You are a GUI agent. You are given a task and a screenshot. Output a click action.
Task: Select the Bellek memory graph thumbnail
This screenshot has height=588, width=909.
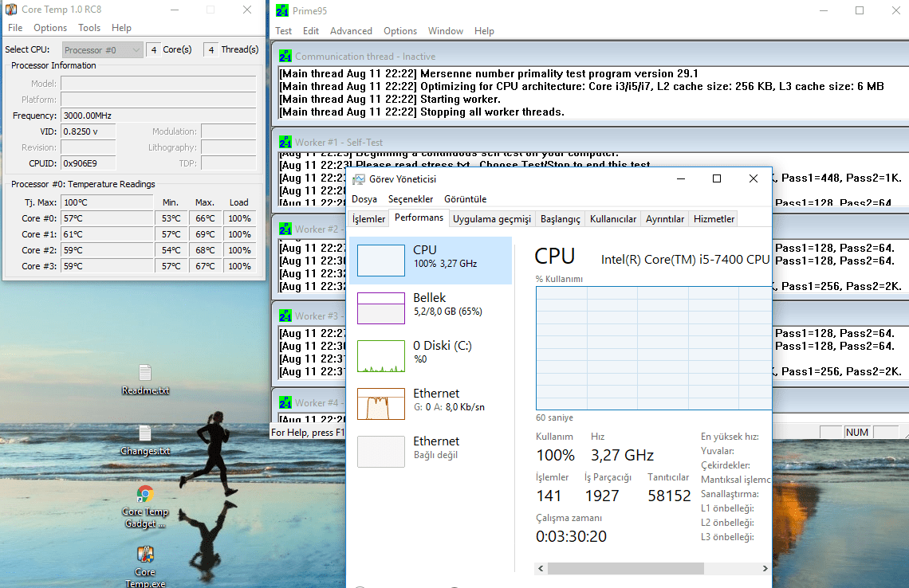tap(381, 308)
